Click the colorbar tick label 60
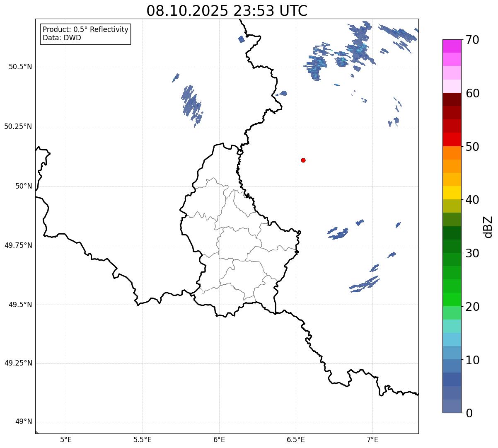 pos(472,93)
